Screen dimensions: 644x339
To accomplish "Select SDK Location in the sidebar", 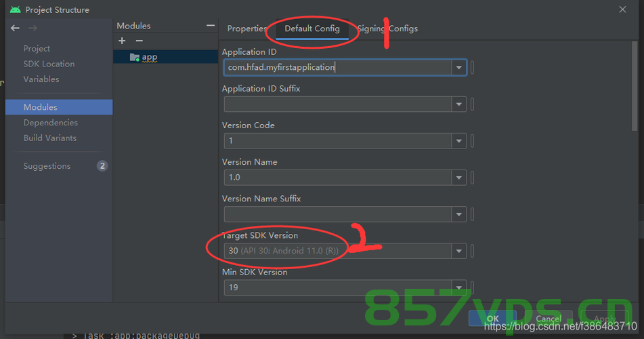I will [x=49, y=64].
